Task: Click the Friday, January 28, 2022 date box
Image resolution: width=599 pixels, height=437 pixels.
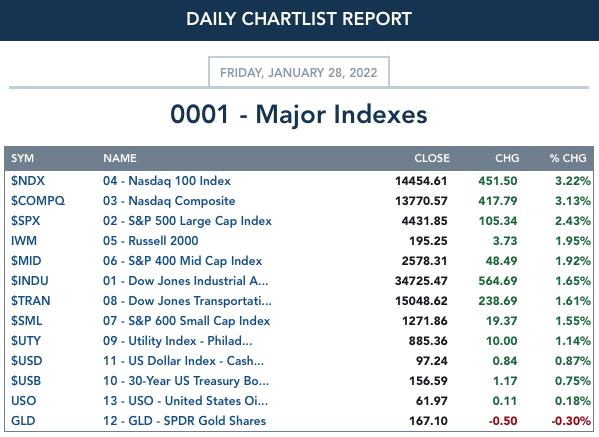Action: pyautogui.click(x=299, y=72)
